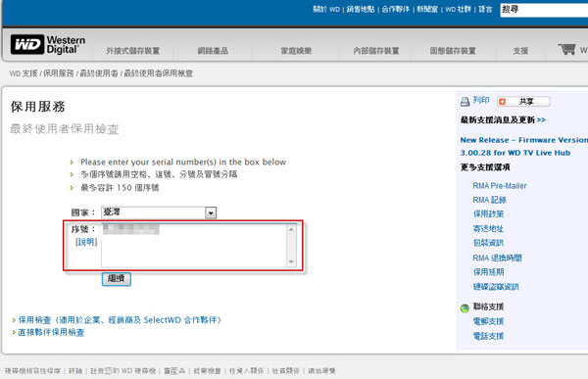Click 銷售地點 in the top bar
Viewport: 588px width, 379px height.
click(361, 10)
